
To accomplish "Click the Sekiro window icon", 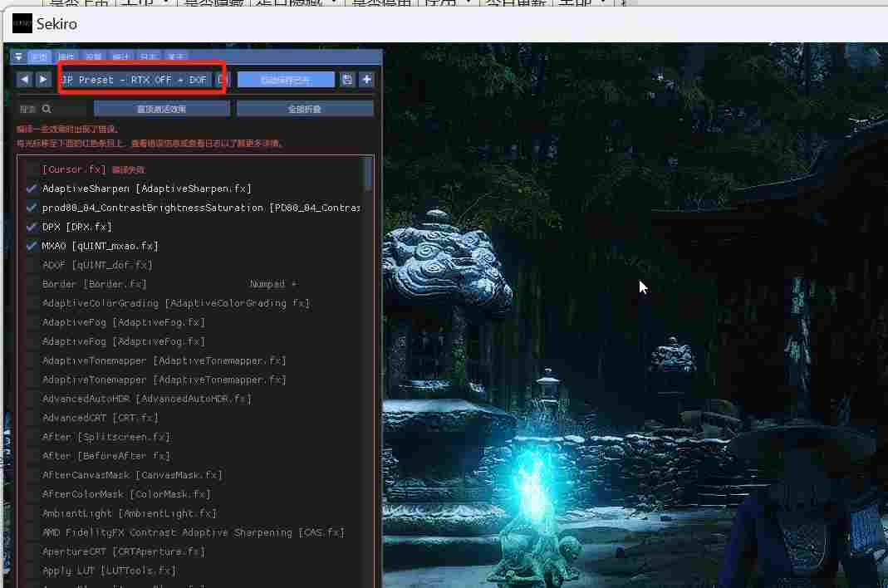I will tap(22, 24).
